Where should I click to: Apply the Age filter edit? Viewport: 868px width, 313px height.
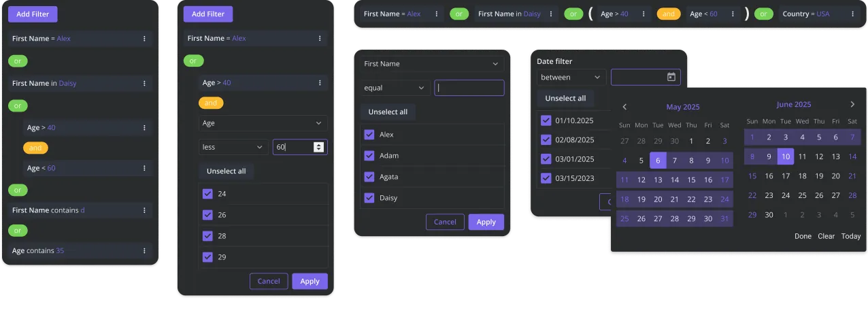pyautogui.click(x=310, y=281)
